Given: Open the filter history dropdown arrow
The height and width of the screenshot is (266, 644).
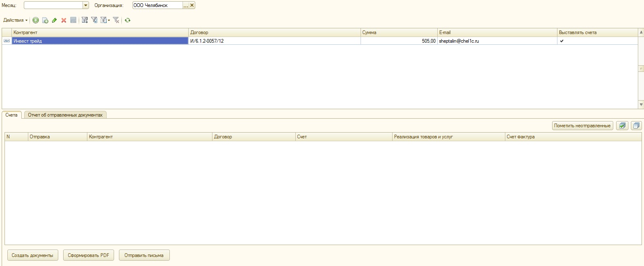Looking at the screenshot, I should (x=109, y=20).
